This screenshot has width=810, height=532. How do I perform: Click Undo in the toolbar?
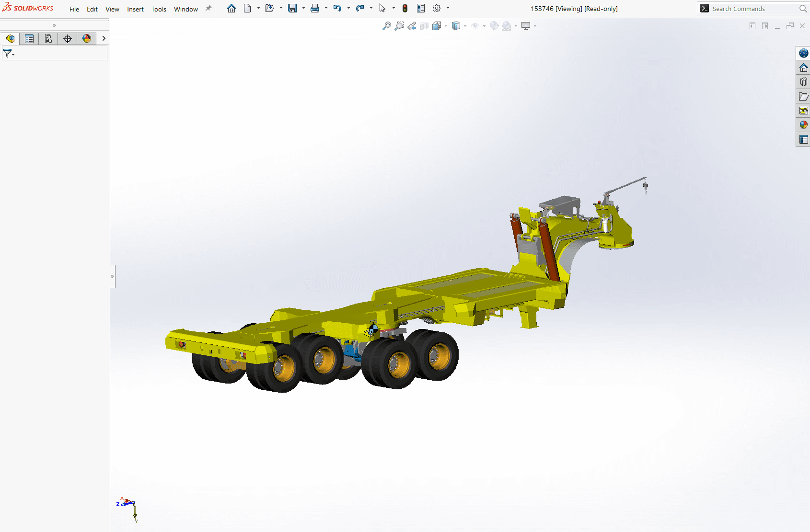(338, 8)
